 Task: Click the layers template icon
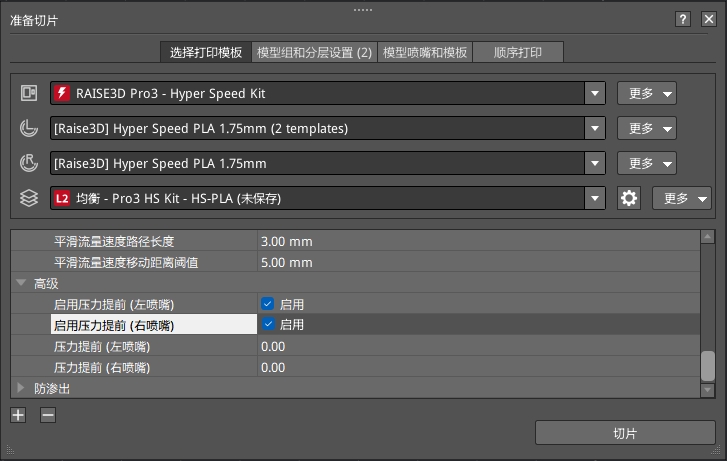click(x=29, y=198)
